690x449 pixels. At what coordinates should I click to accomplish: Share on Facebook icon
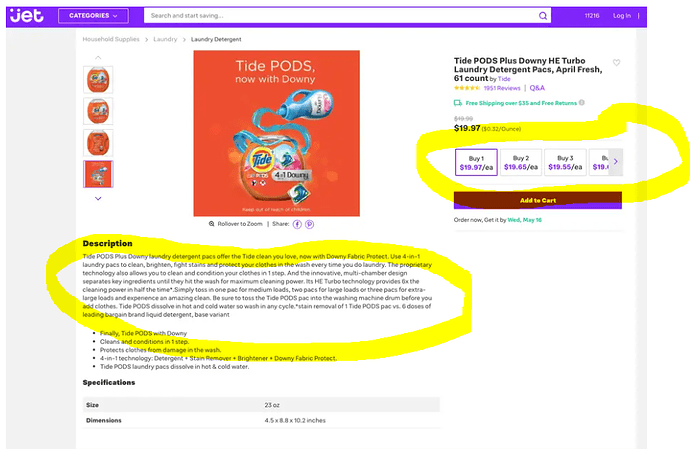pyautogui.click(x=297, y=224)
